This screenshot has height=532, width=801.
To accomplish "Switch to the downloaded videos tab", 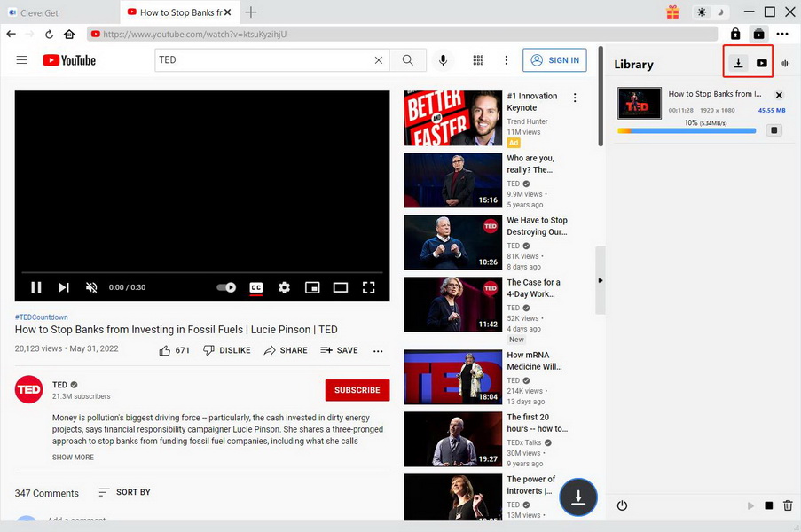I will [x=762, y=63].
